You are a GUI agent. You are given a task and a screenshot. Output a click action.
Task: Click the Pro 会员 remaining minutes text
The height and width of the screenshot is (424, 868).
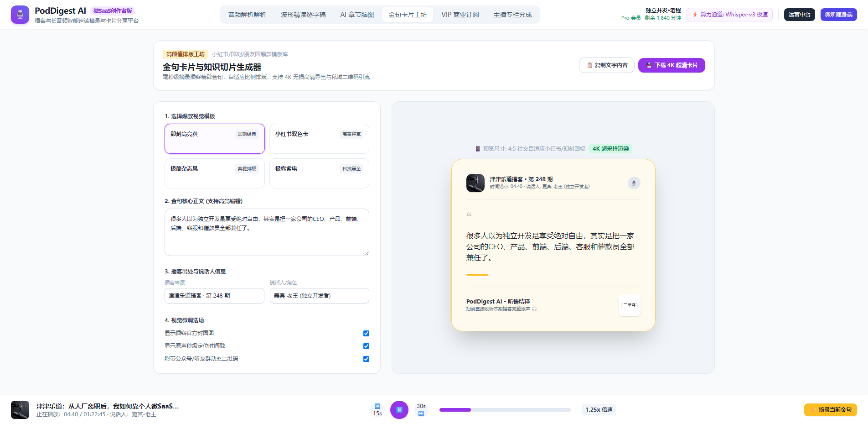(x=651, y=18)
